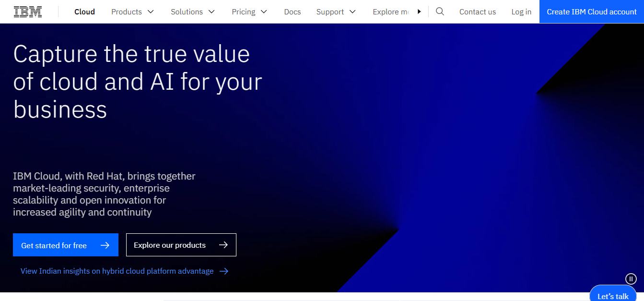Click the IBM logo
The image size is (644, 301).
click(28, 12)
